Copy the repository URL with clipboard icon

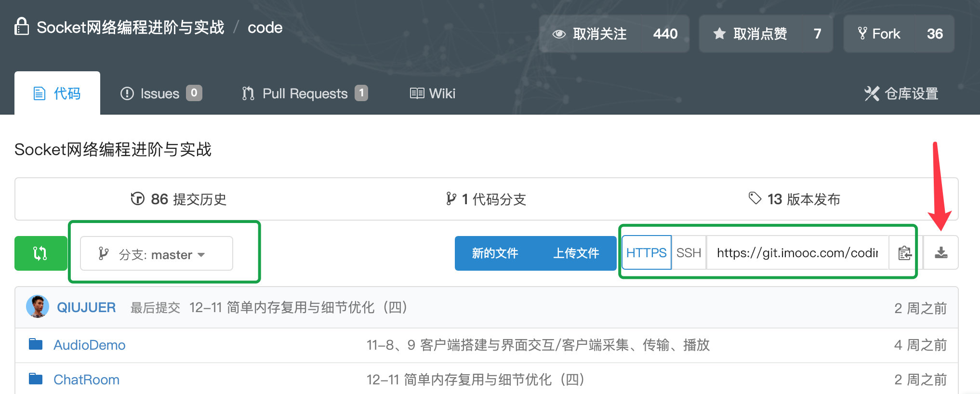[905, 253]
